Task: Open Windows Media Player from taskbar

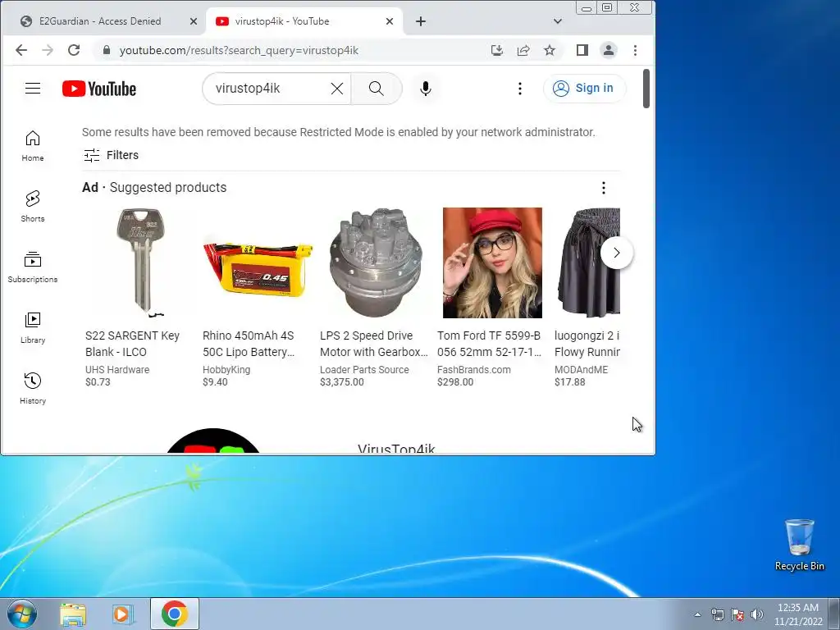Action: coord(123,614)
